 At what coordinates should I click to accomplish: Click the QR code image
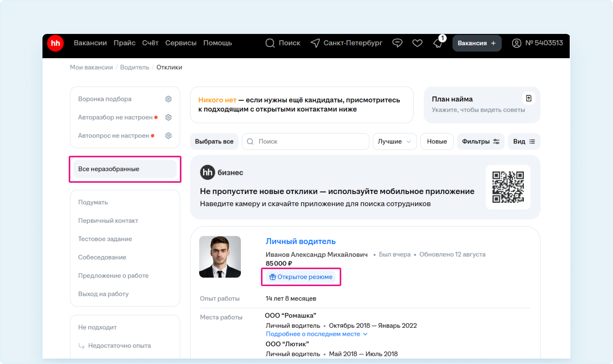tap(508, 187)
